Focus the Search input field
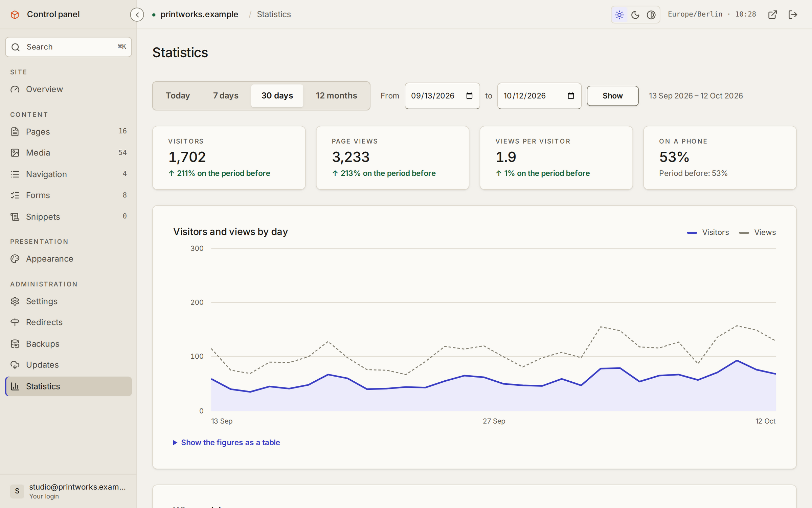The image size is (812, 508). pyautogui.click(x=68, y=47)
